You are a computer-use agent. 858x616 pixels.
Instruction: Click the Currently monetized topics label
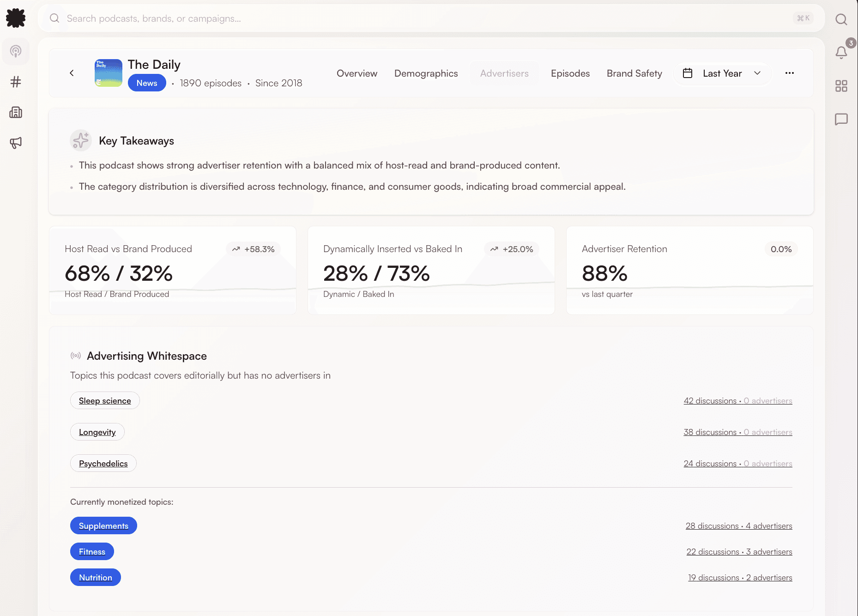point(122,502)
